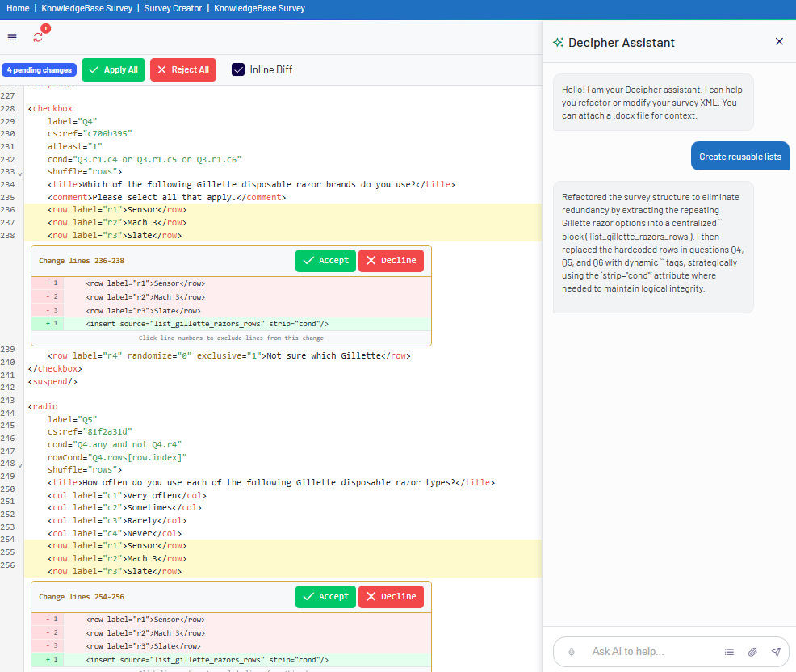Reject all pending changes
This screenshot has width=796, height=672.
(183, 69)
